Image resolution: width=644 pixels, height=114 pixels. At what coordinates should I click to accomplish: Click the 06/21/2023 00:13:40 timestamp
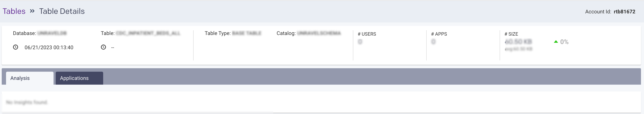click(49, 47)
